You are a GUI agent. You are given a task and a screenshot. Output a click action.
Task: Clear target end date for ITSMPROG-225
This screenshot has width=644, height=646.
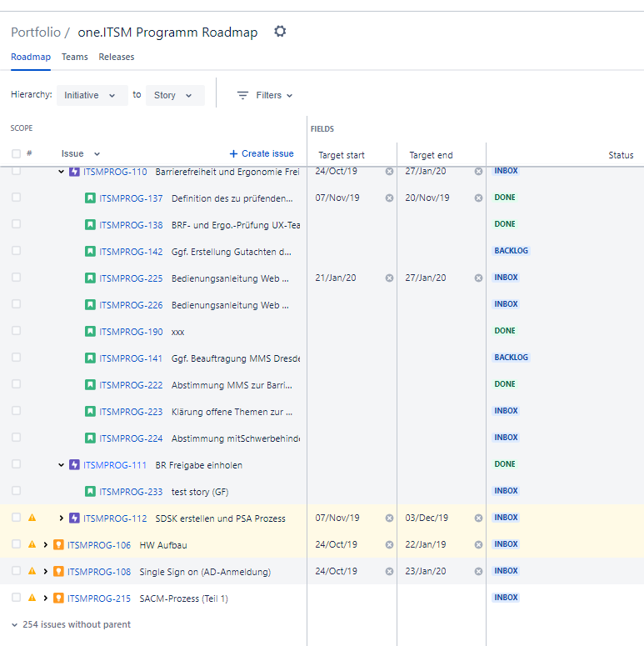click(x=478, y=278)
